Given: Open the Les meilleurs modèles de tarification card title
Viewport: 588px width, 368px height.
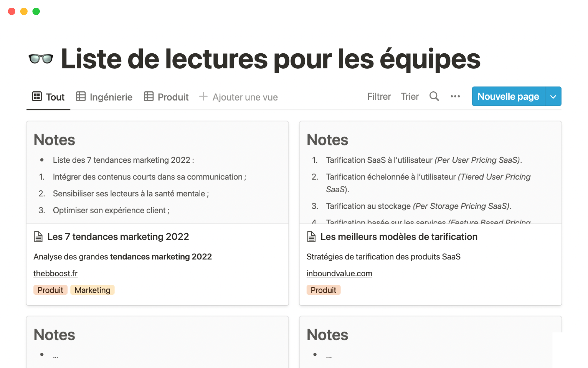Looking at the screenshot, I should [x=399, y=237].
